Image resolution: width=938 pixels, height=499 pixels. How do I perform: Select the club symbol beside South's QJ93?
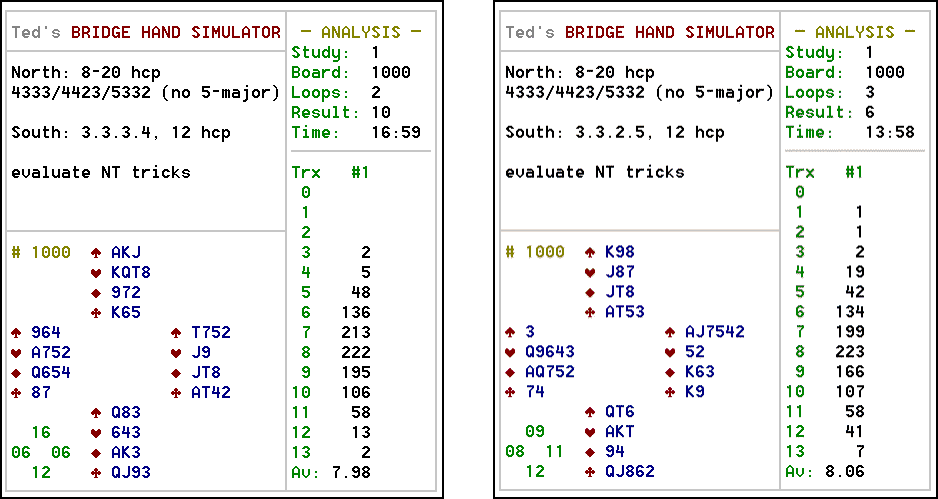(96, 472)
